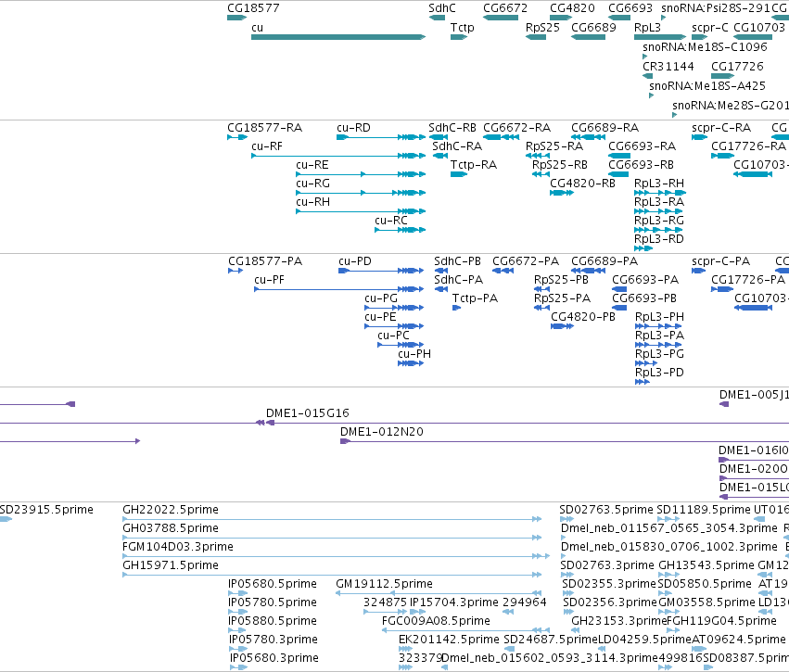Select the SdhC-PB protein label
789x672 pixels.
click(457, 261)
